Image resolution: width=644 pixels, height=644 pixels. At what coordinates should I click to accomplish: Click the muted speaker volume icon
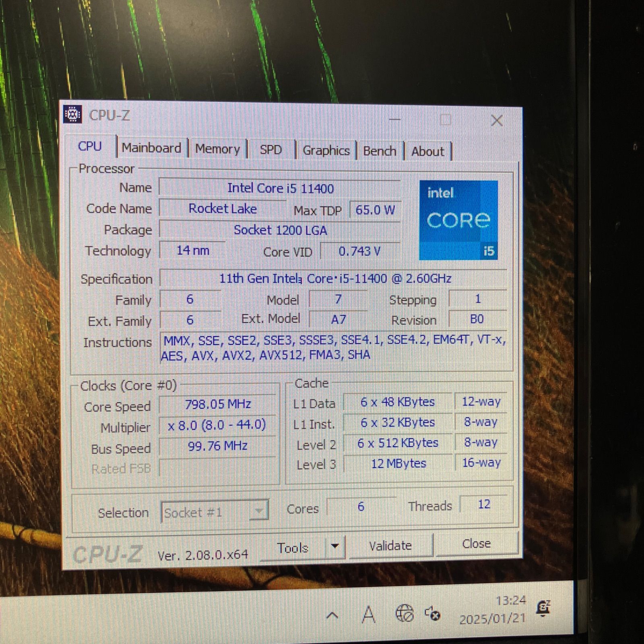pyautogui.click(x=433, y=613)
